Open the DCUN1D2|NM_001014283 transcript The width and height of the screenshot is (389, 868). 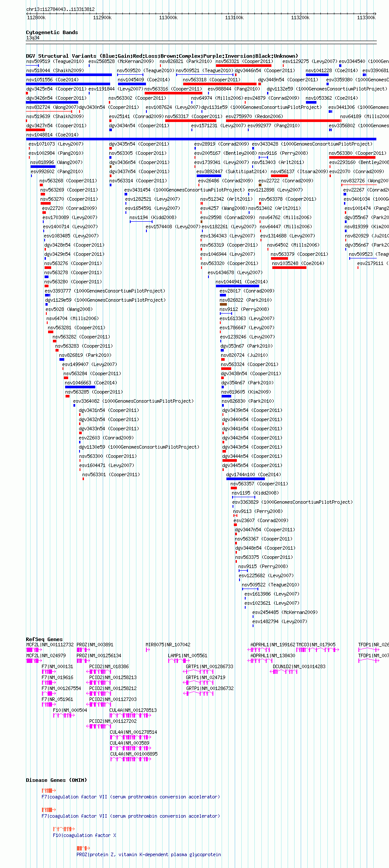pyautogui.click(x=299, y=666)
